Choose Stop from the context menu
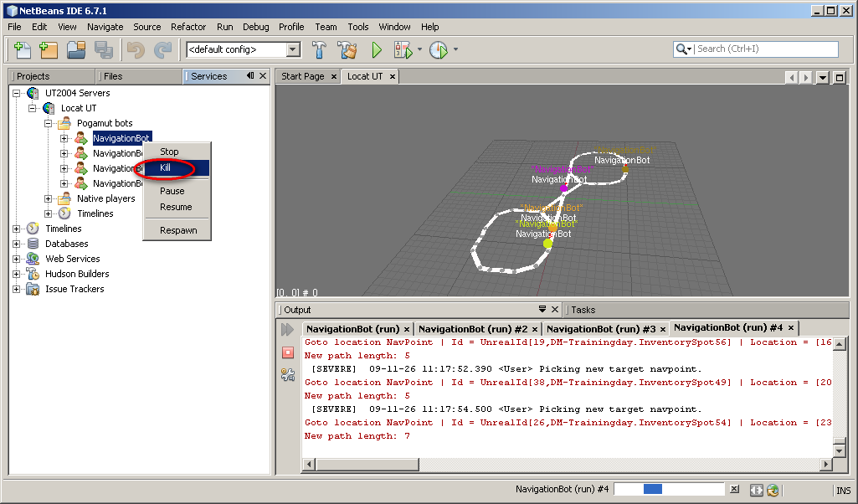The height and width of the screenshot is (504, 858). coord(176,152)
